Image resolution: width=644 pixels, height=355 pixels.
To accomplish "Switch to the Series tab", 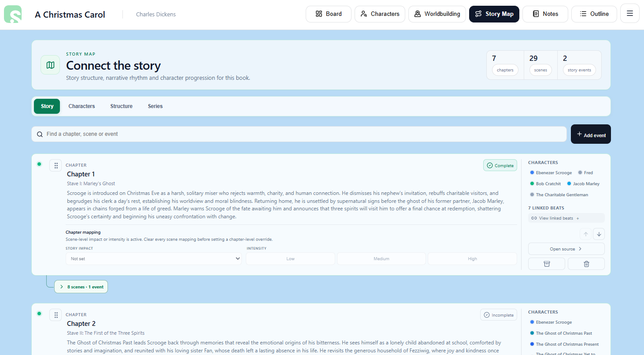I will click(155, 106).
